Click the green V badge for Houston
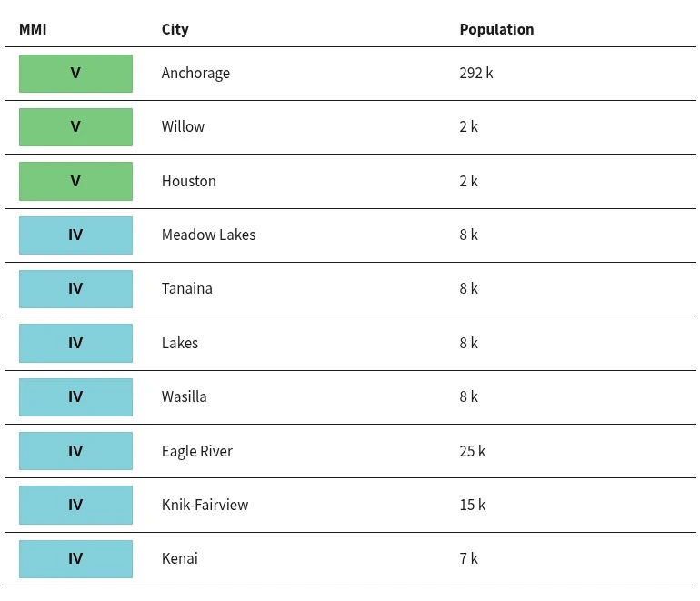This screenshot has height=601, width=700. [75, 181]
